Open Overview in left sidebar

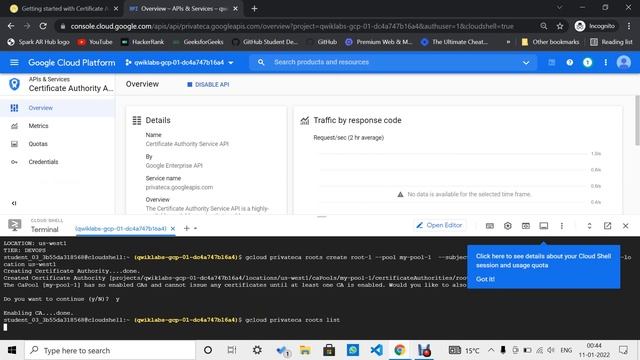click(57, 108)
